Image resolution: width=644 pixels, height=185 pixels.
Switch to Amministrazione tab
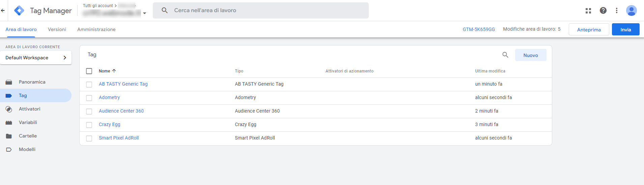96,29
